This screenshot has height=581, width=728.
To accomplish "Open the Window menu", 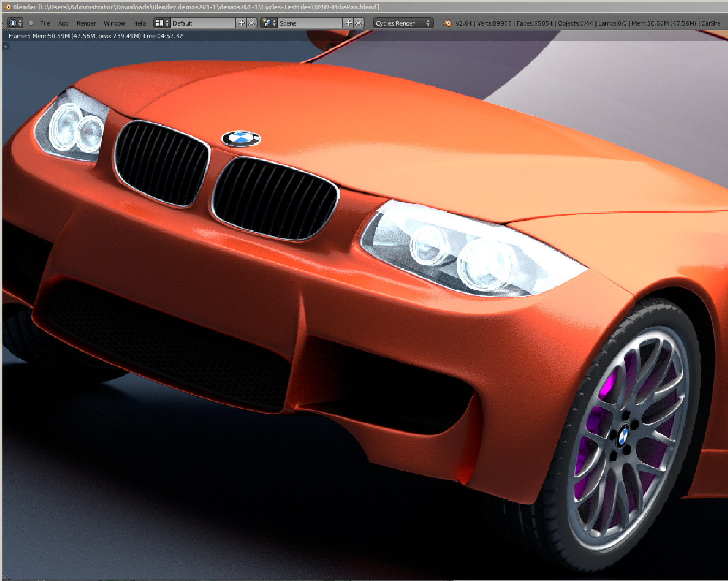I will (x=114, y=23).
